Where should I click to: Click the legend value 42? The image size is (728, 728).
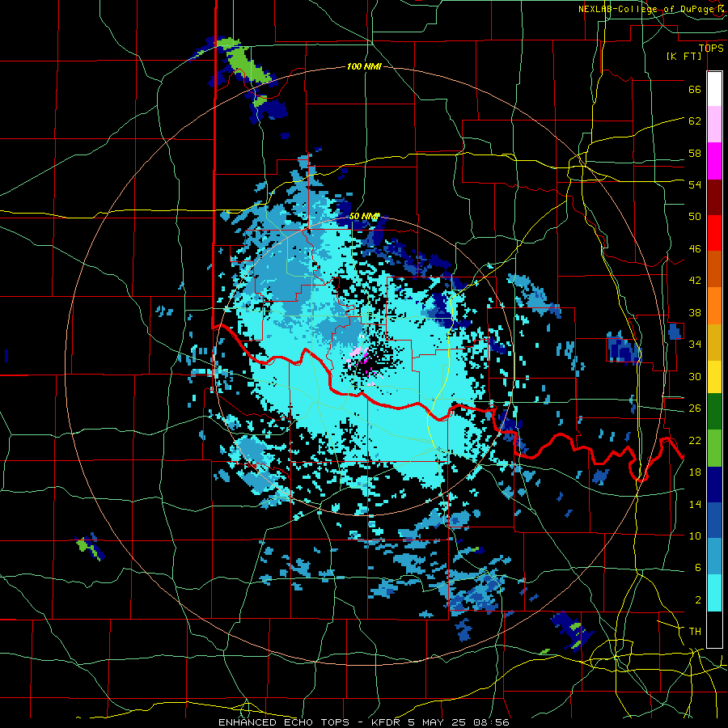pos(695,281)
